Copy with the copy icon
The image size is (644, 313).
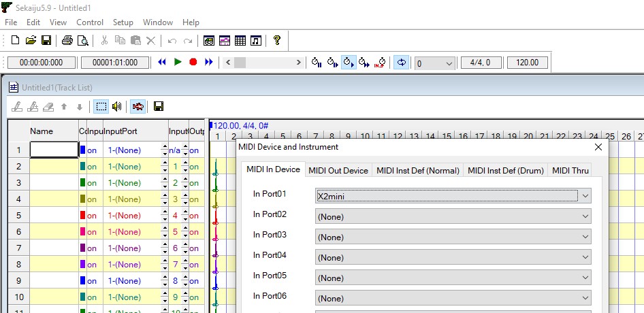tap(120, 40)
